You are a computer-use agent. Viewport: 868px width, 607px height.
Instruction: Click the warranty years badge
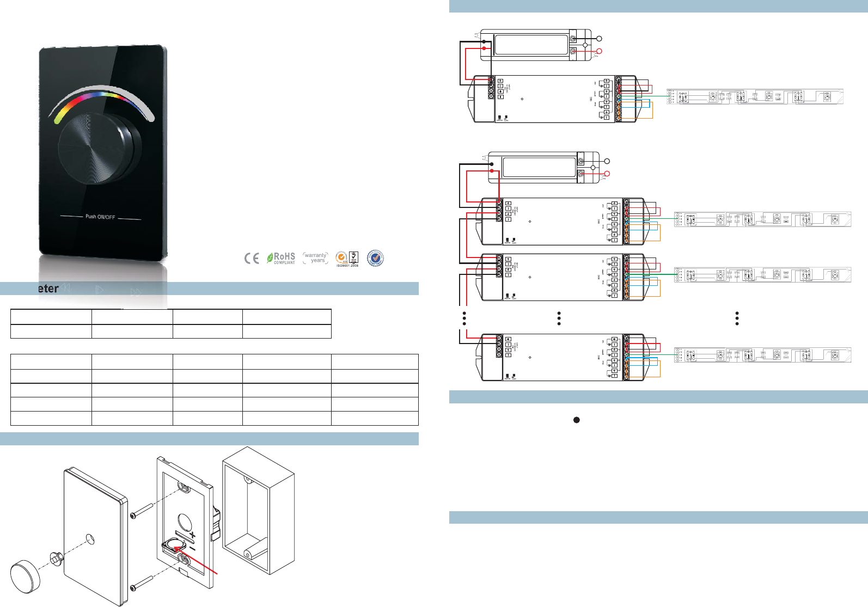point(316,258)
